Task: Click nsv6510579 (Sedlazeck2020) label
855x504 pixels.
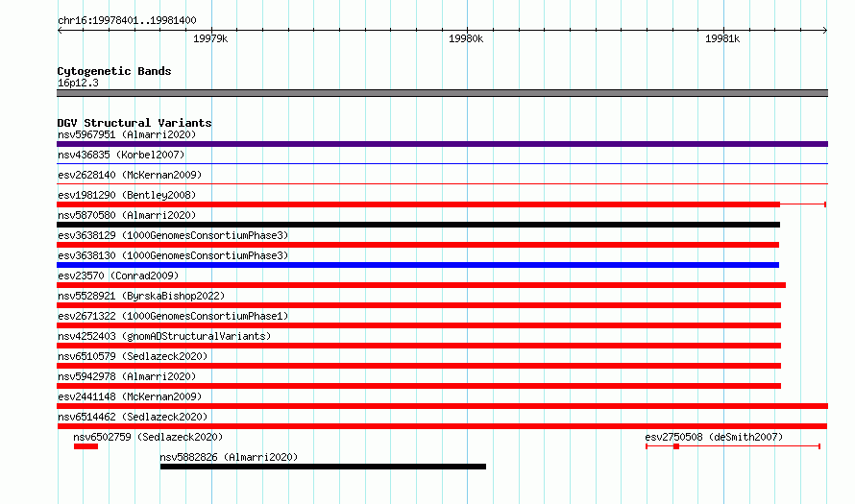Action: tap(133, 356)
